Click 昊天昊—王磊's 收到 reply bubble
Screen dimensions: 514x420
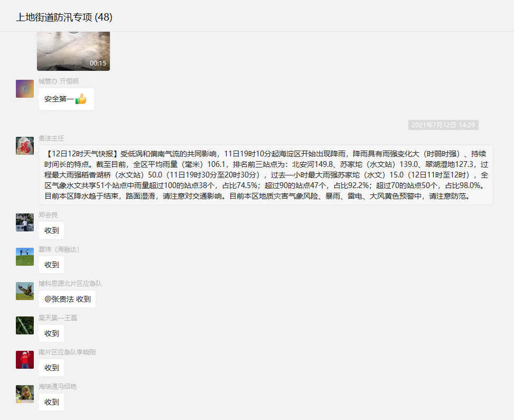point(52,333)
